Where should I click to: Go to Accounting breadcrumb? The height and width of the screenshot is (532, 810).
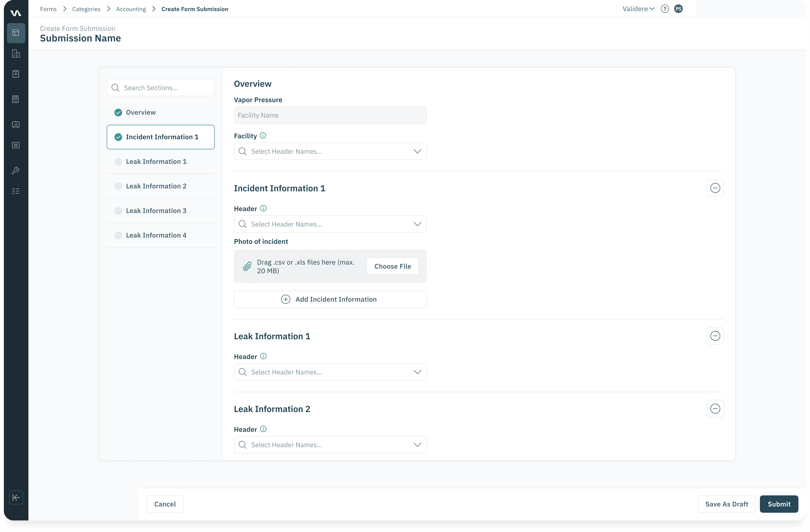point(131,9)
